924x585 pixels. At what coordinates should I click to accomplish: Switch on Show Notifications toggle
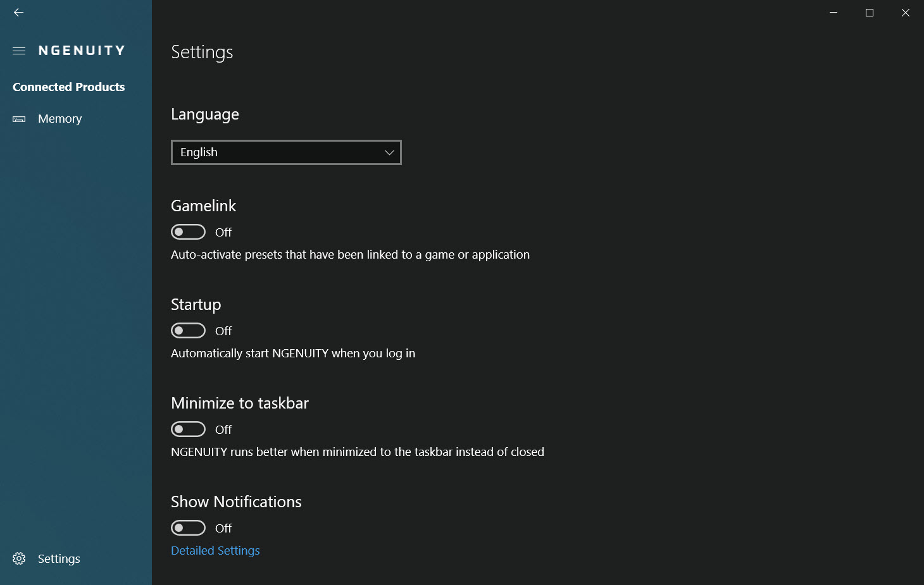click(x=188, y=528)
